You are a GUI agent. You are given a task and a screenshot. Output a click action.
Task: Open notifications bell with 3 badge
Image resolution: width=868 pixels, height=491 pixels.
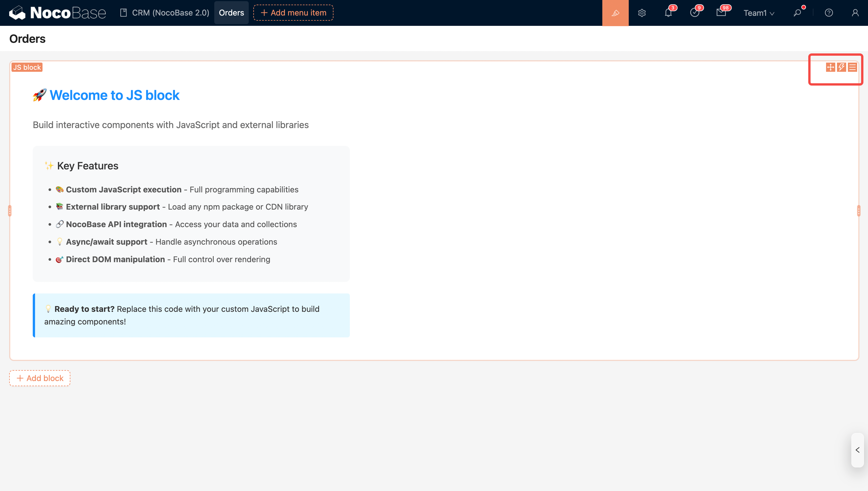[668, 13]
